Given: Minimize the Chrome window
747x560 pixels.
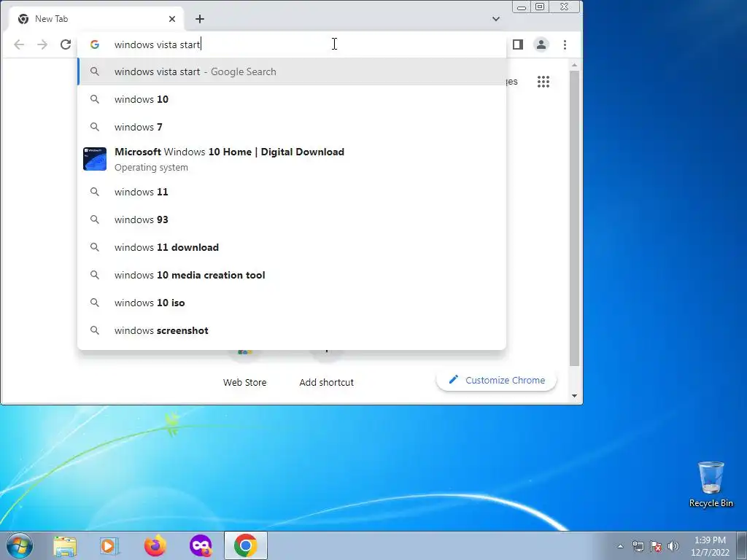Looking at the screenshot, I should click(521, 7).
